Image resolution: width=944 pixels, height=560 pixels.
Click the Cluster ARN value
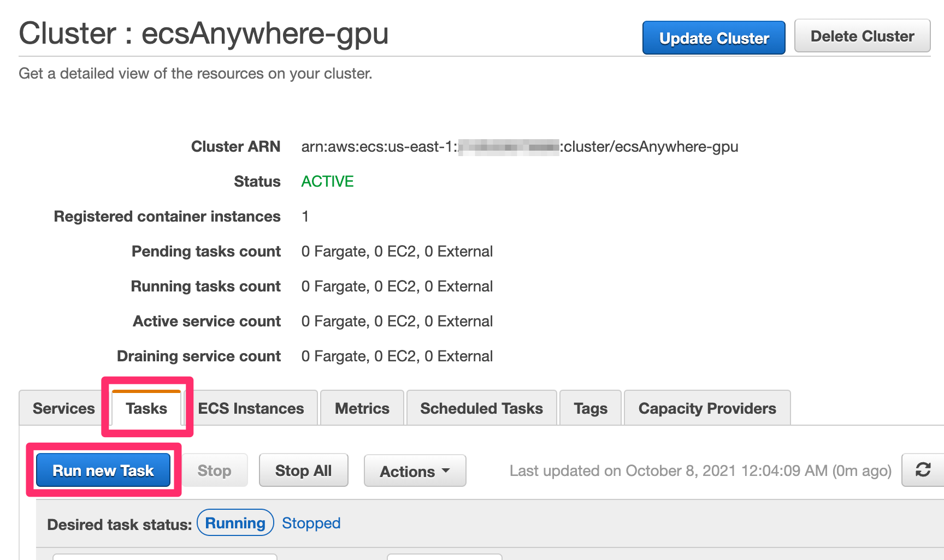pos(519,147)
